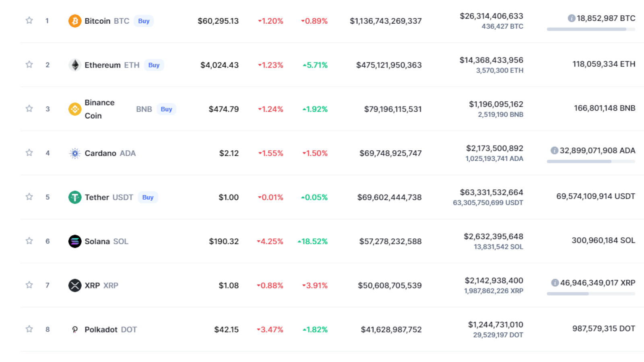Click the Bitcoin orange logo icon
The image size is (644, 362).
pos(75,21)
